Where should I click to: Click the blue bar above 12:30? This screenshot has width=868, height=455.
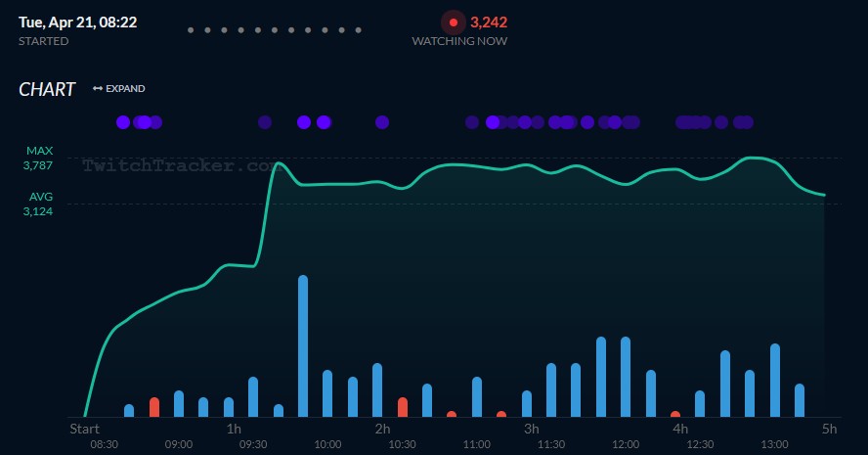point(700,404)
